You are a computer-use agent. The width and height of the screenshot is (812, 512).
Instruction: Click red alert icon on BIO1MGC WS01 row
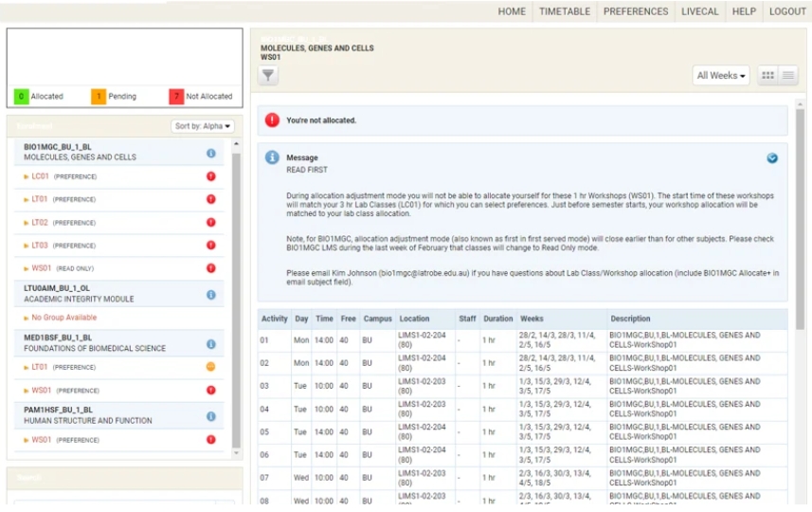point(210,268)
